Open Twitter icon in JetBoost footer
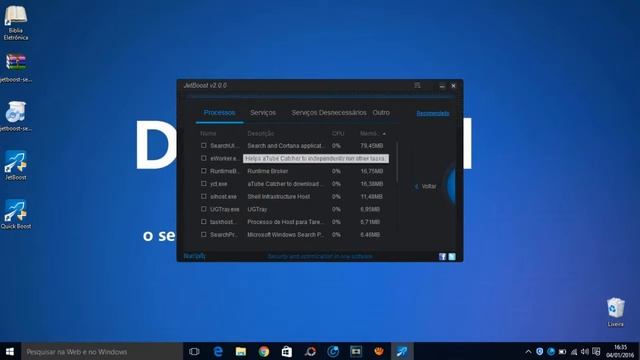Screen dimensions: 640x360 (452, 256)
